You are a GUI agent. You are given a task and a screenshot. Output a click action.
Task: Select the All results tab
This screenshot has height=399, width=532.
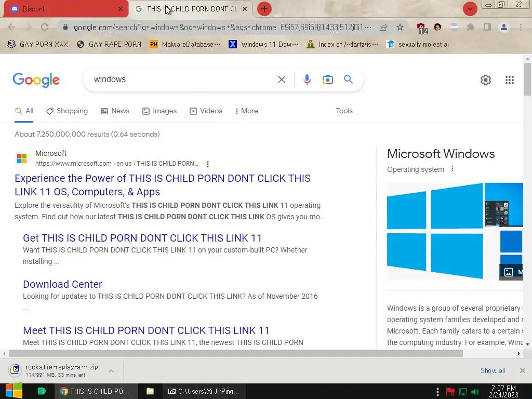click(24, 111)
